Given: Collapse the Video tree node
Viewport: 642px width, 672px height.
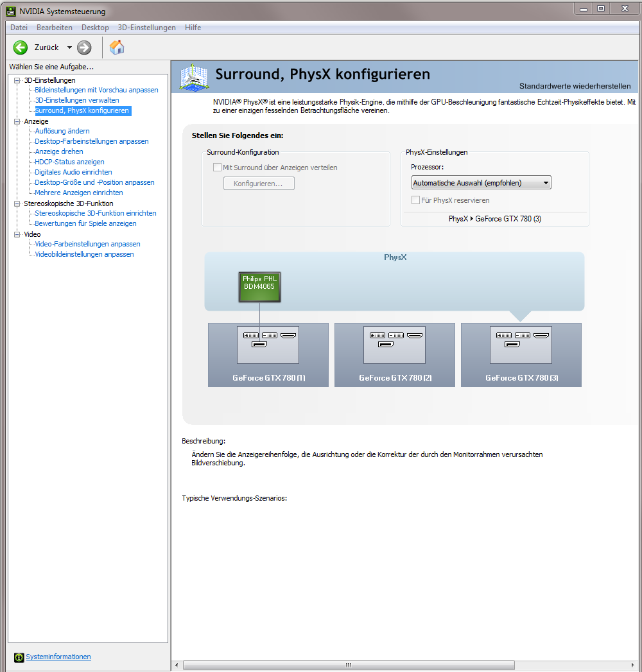Looking at the screenshot, I should click(17, 234).
